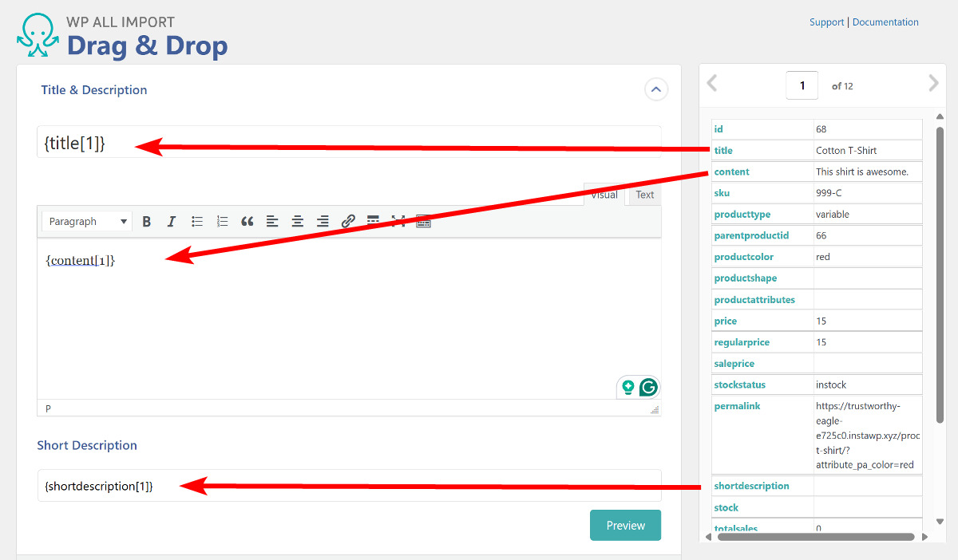Insert a Read More tag
This screenshot has height=560, width=958.
[x=373, y=222]
